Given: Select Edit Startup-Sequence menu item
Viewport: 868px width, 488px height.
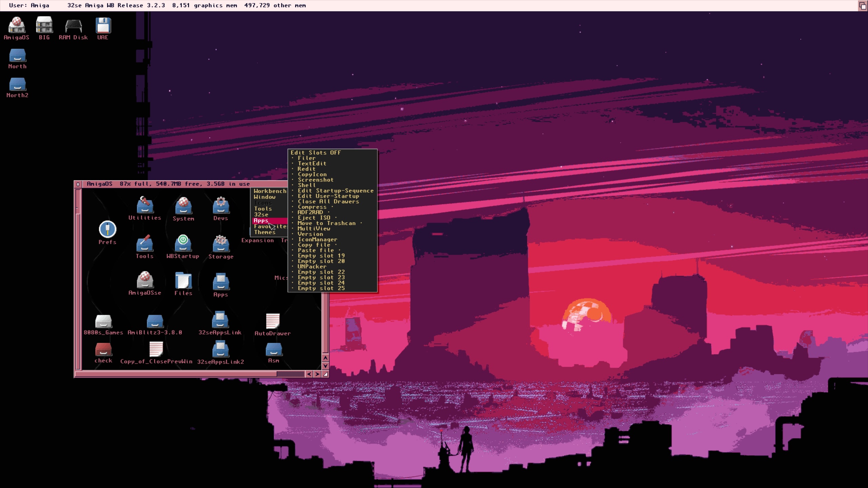Looking at the screenshot, I should tap(335, 191).
